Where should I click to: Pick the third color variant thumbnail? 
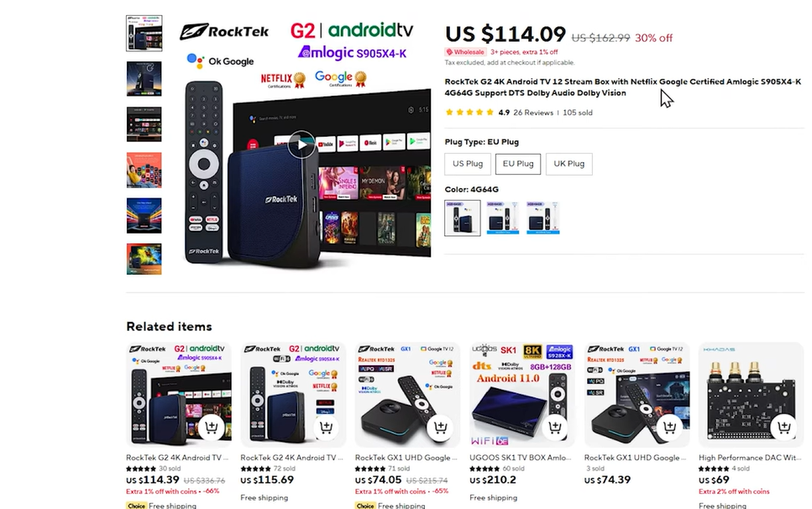pos(543,218)
